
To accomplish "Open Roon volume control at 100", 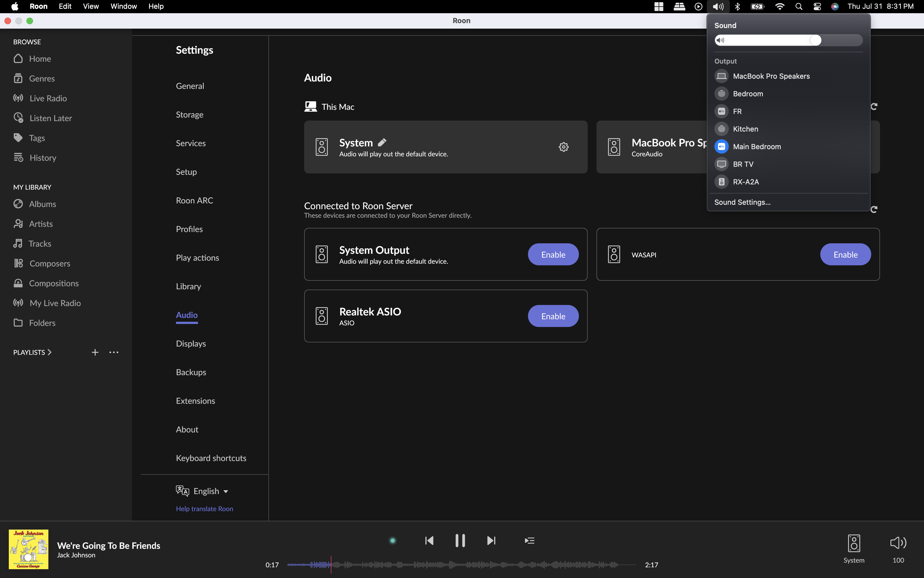I will point(898,543).
